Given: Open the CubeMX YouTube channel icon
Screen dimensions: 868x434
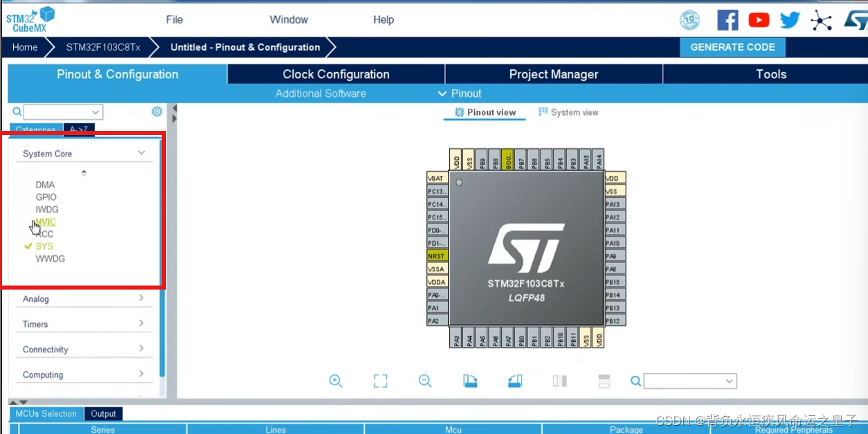Looking at the screenshot, I should 759,19.
